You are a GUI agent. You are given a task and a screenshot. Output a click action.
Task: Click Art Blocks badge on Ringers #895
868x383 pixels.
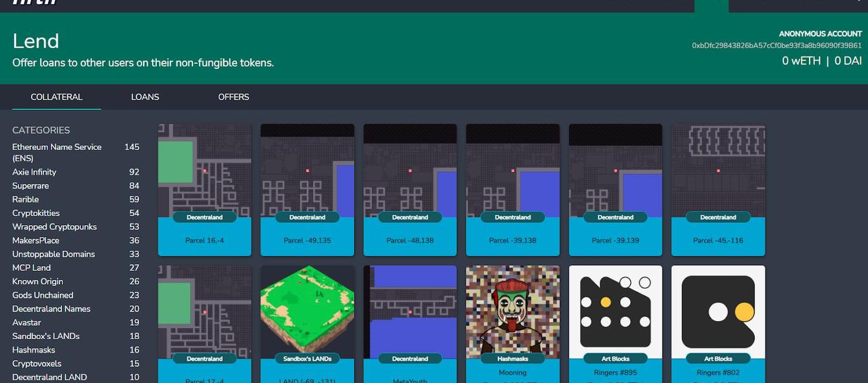[x=616, y=359]
